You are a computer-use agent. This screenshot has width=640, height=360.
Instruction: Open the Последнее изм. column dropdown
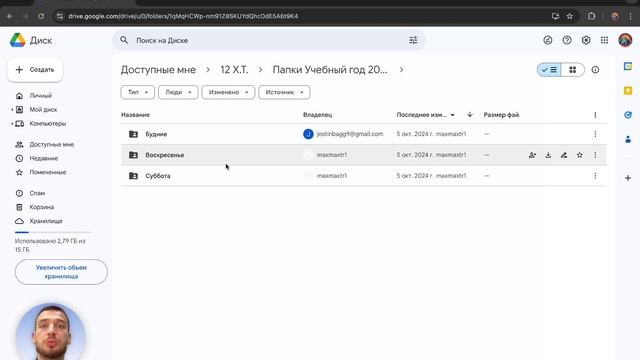[x=452, y=115]
